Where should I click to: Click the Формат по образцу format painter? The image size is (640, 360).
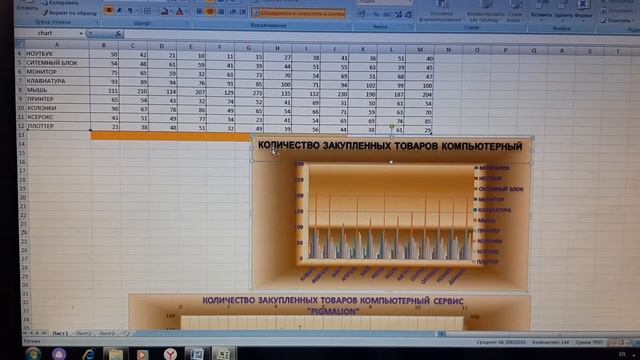click(x=69, y=13)
